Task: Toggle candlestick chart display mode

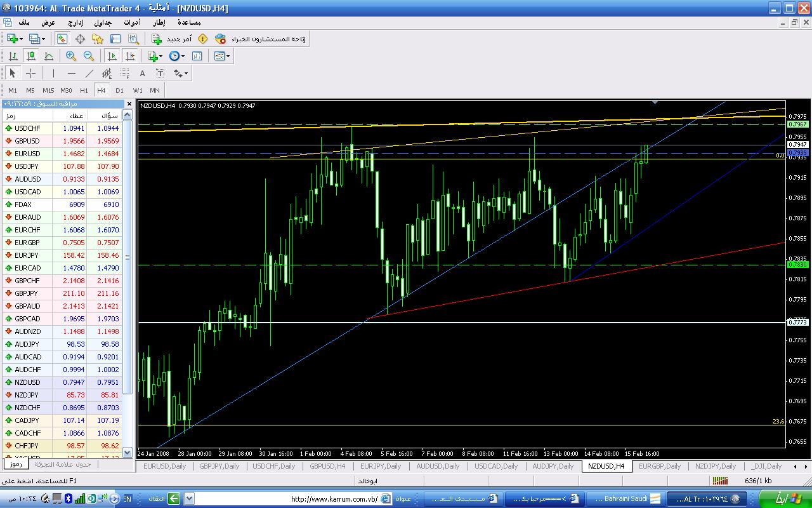Action: click(30, 56)
